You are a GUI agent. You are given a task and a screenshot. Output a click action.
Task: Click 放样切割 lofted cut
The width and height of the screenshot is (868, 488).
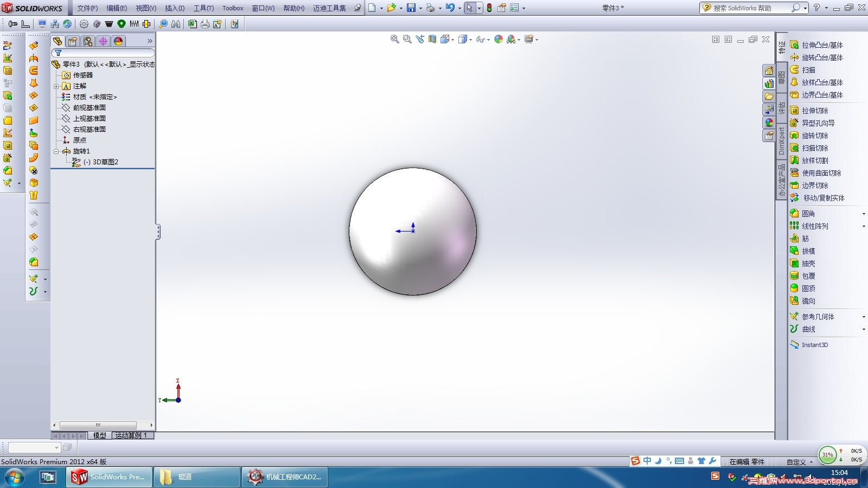(x=809, y=160)
